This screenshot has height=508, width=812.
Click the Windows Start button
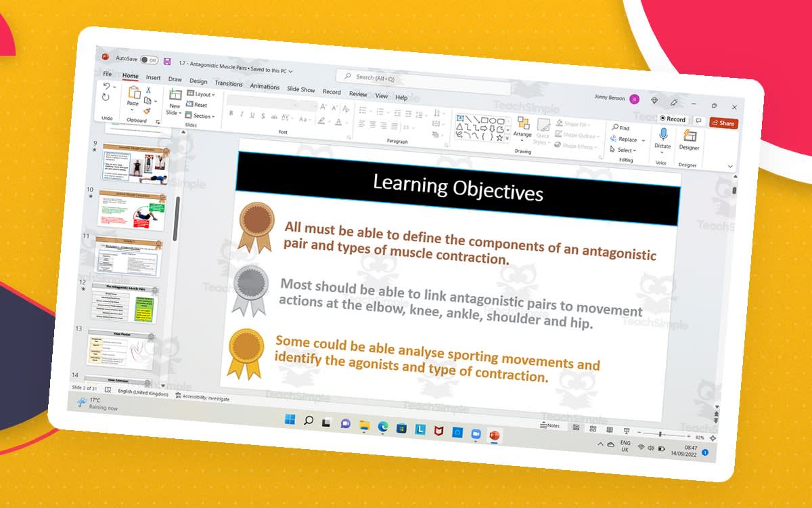point(290,420)
